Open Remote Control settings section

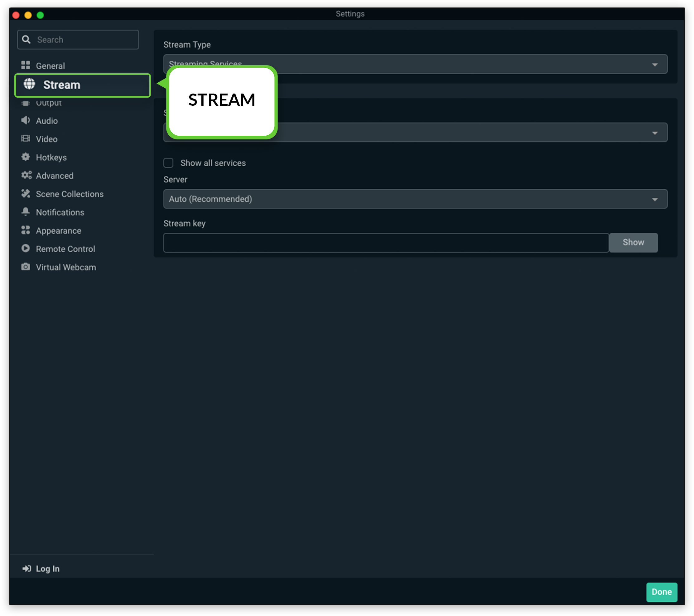tap(65, 249)
